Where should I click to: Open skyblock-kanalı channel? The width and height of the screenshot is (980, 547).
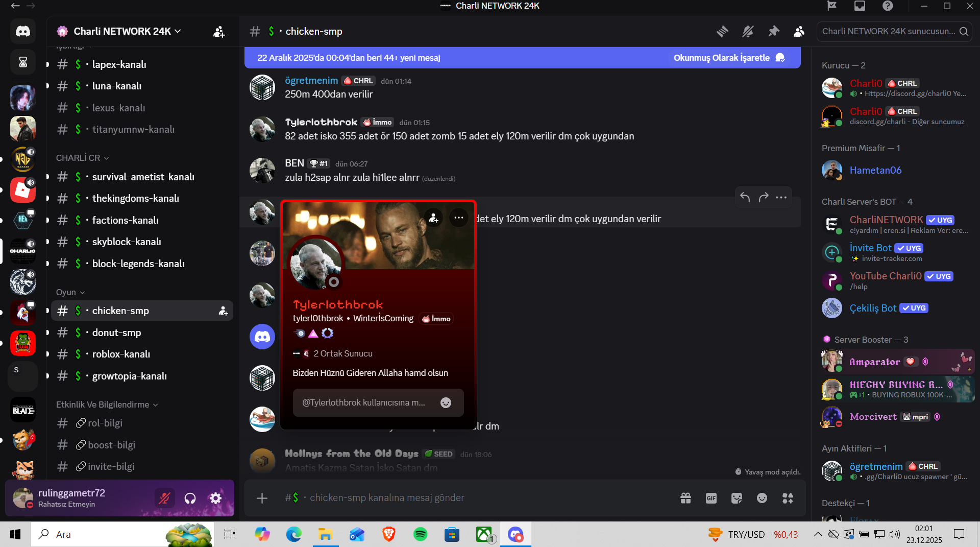coord(142,242)
